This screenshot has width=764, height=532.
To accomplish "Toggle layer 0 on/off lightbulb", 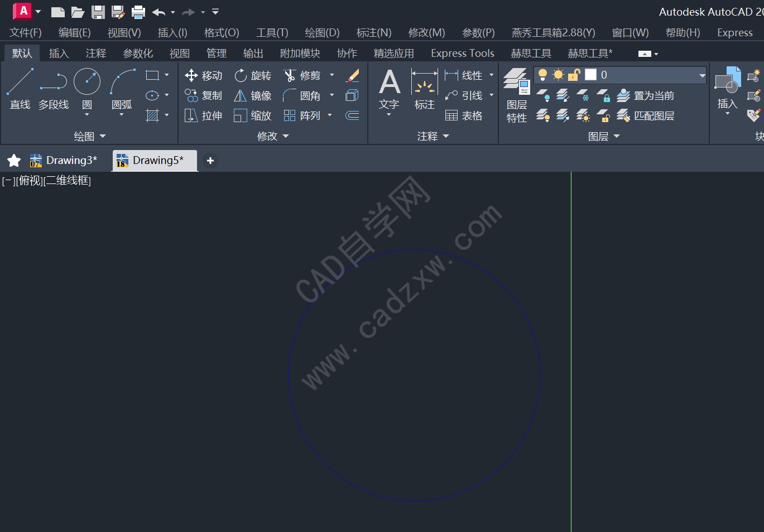I will click(x=542, y=75).
